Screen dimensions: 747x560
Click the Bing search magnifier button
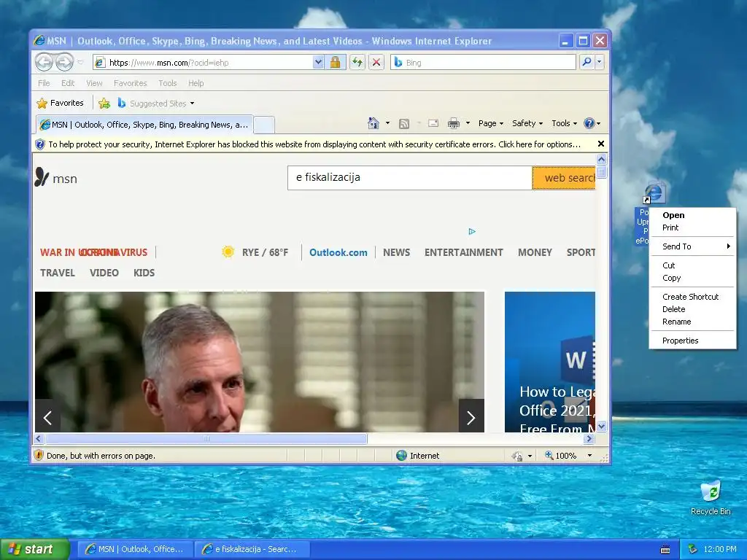point(587,62)
